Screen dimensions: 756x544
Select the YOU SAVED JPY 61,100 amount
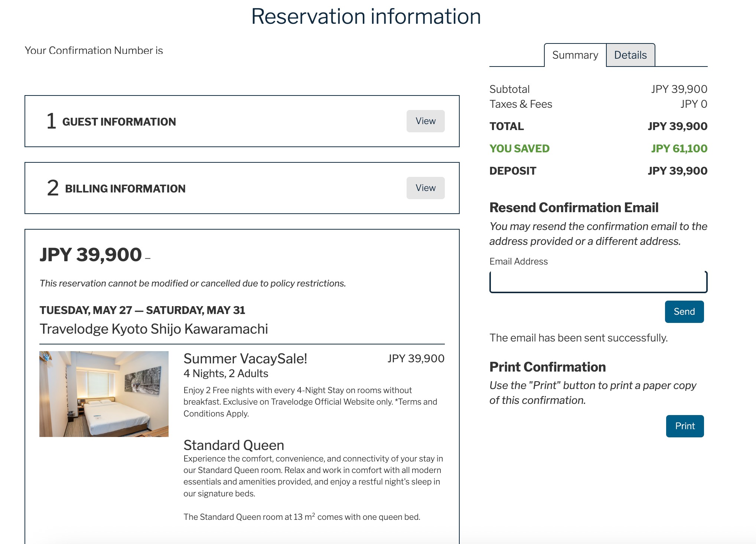pyautogui.click(x=679, y=149)
